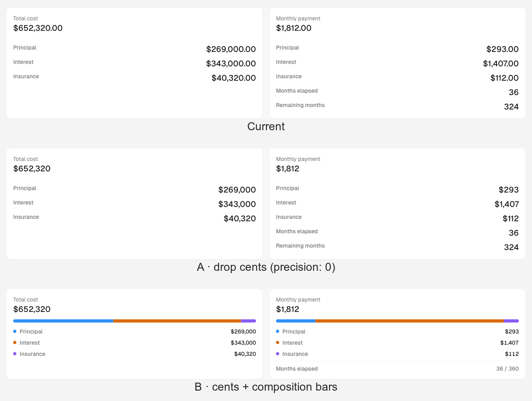The height and width of the screenshot is (401, 532).
Task: Click the orange Interest dot in Total cost legend
Action: click(x=15, y=343)
